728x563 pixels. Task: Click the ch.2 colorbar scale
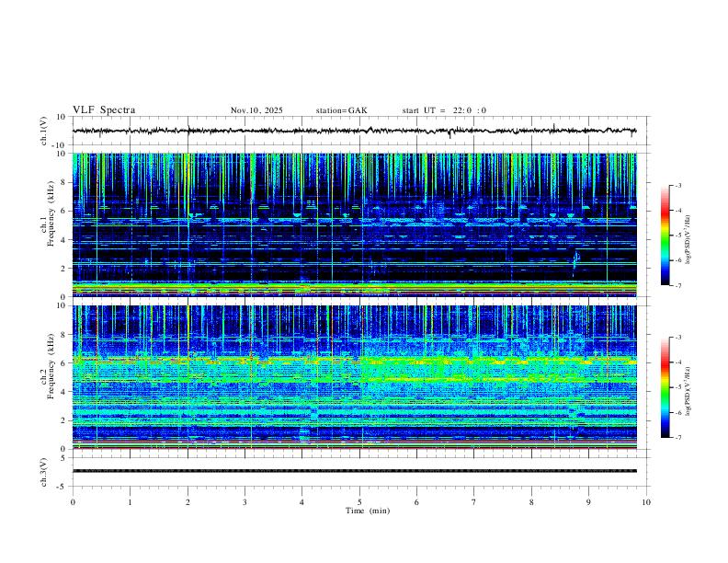tap(665, 387)
